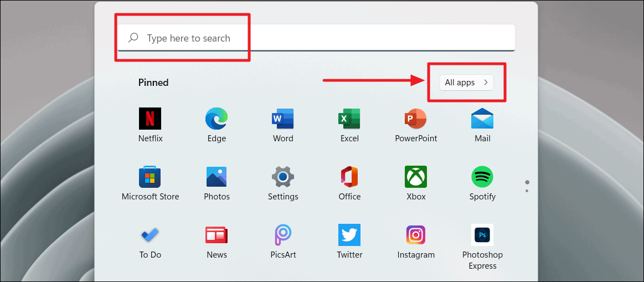Launch Instagram from pinned apps
The width and height of the screenshot is (644, 282).
click(416, 235)
